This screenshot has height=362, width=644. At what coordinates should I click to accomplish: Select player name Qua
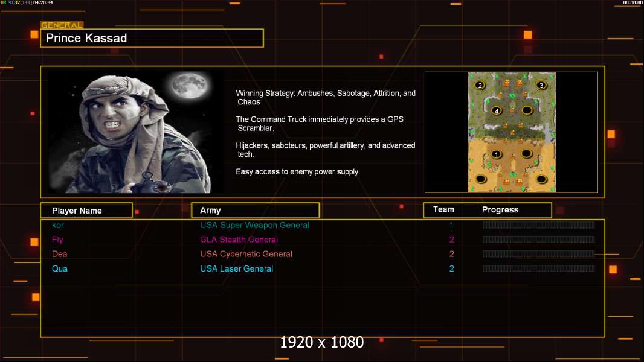pos(60,269)
